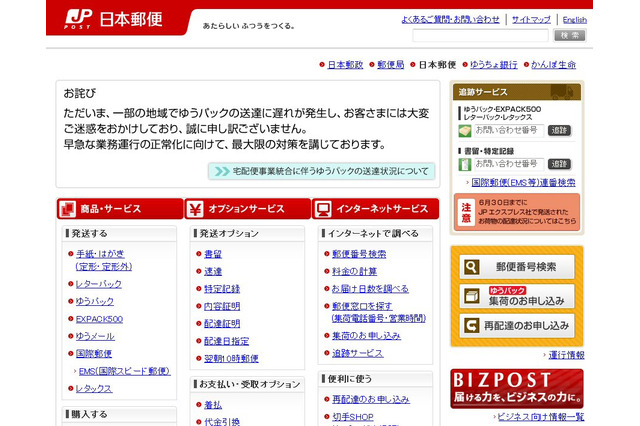Open the 内容証明 option link
Image resolution: width=640 pixels, height=426 pixels.
(x=222, y=306)
